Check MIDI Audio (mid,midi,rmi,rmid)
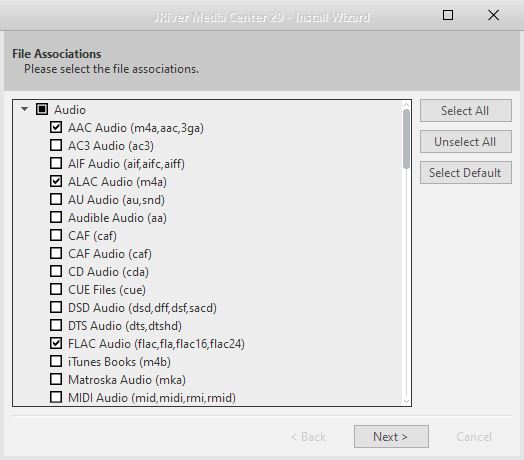 (x=56, y=397)
